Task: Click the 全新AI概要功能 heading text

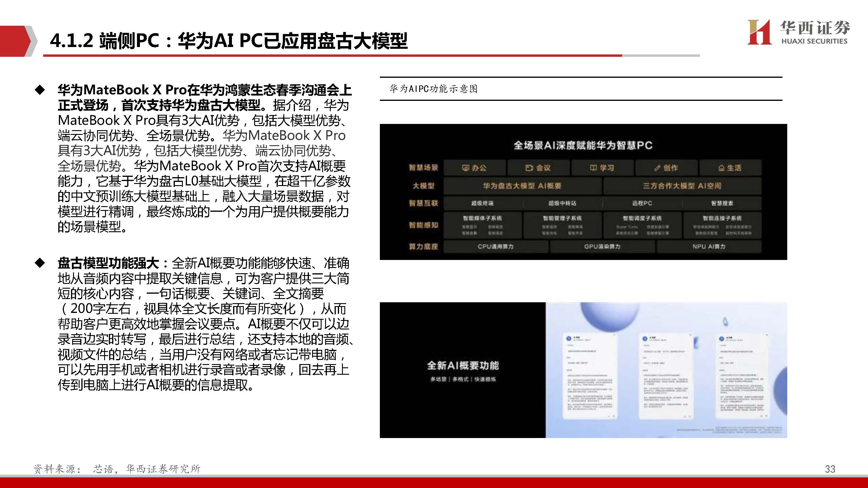Action: coord(463,366)
